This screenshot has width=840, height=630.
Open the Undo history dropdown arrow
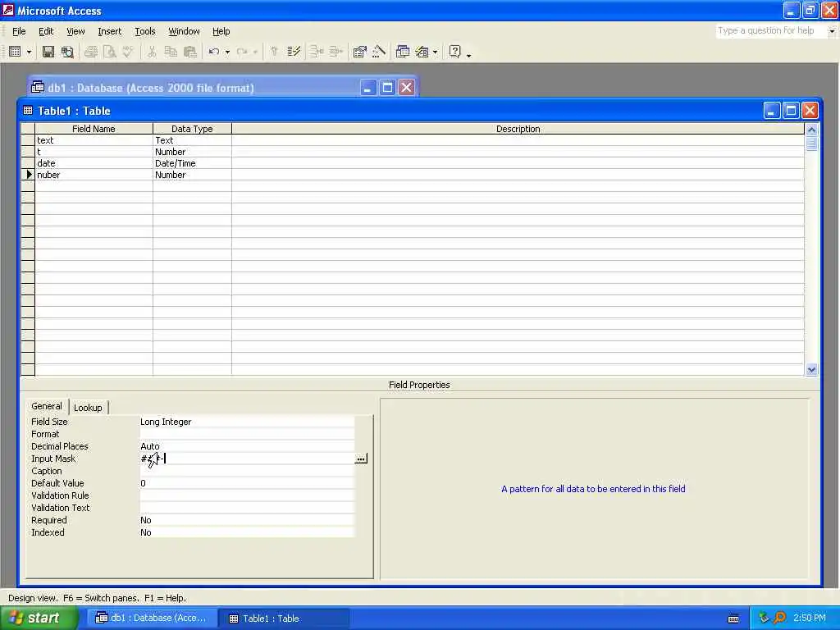coord(228,52)
